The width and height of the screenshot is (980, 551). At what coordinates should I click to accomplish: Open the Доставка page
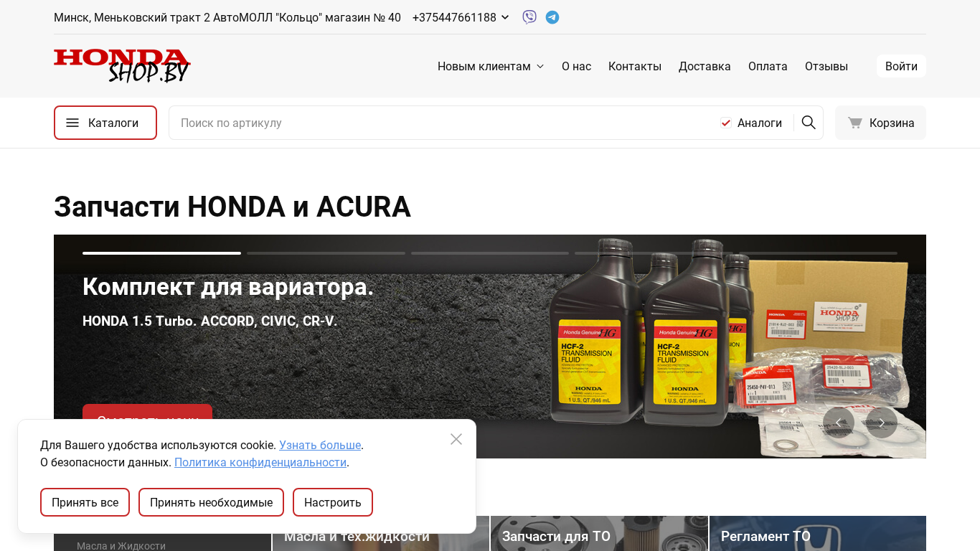[705, 66]
